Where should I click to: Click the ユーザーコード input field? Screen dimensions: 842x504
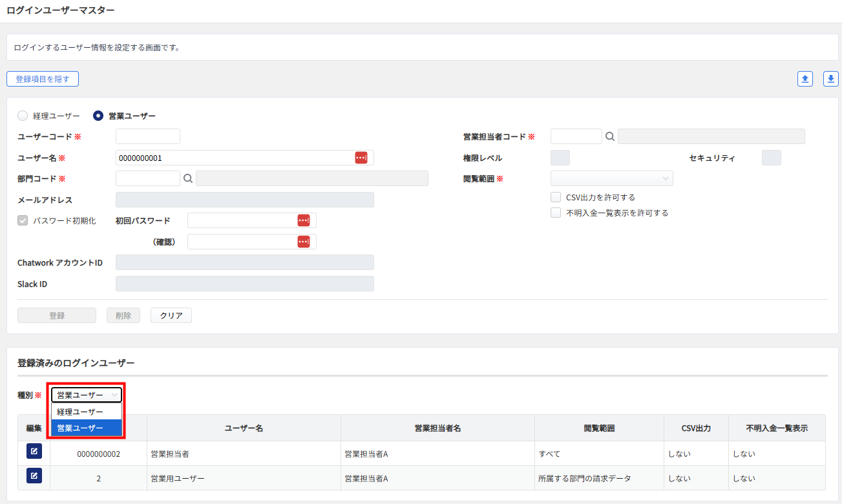tap(147, 136)
